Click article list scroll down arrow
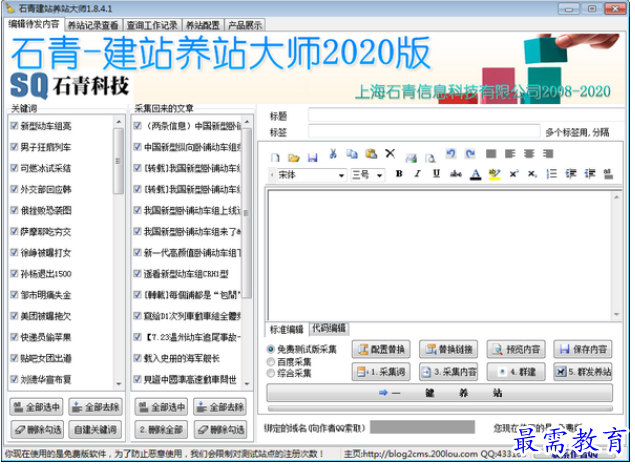The width and height of the screenshot is (635, 472). click(247, 383)
